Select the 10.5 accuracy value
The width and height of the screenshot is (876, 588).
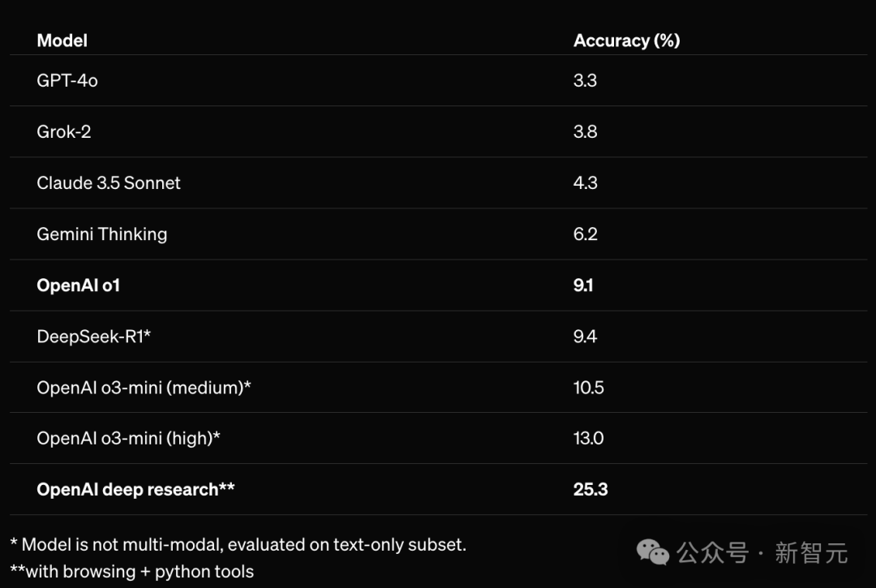coord(588,387)
